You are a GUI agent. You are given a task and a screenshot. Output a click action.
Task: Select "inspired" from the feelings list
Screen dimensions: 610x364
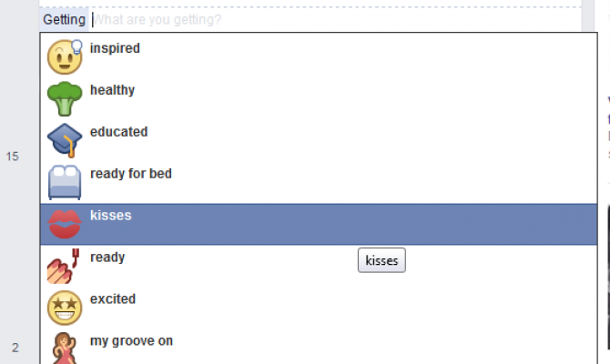tap(115, 48)
